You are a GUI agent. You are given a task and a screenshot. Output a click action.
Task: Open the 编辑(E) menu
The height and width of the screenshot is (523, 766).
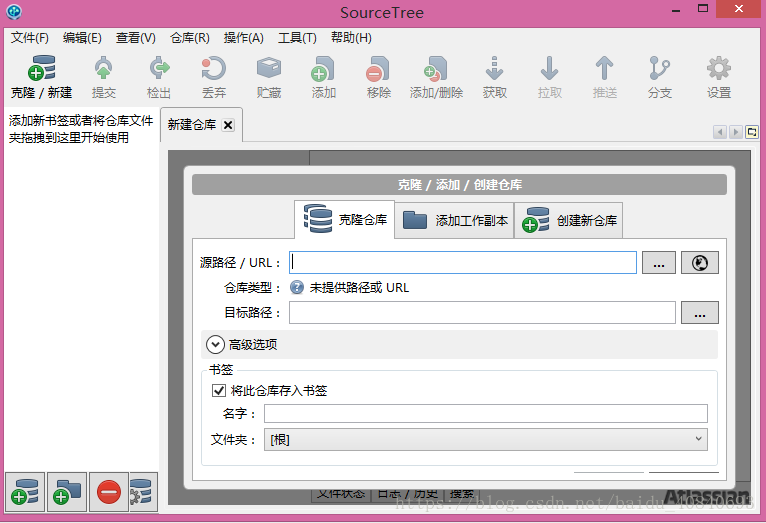[x=82, y=38]
